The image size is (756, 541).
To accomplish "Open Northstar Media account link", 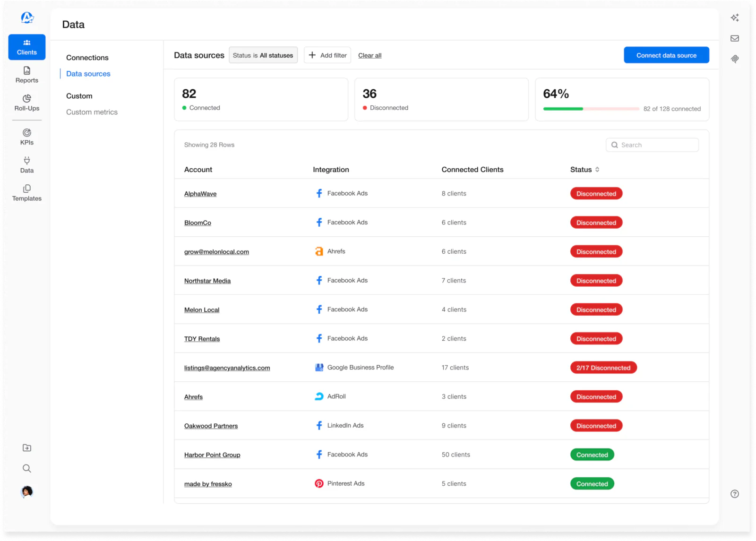I will [x=207, y=281].
